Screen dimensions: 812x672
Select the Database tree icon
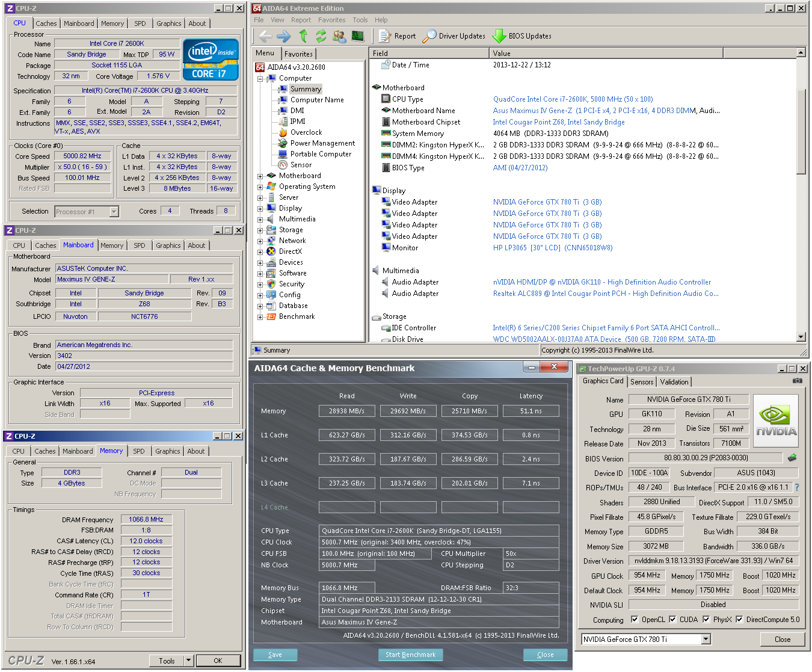(x=271, y=306)
